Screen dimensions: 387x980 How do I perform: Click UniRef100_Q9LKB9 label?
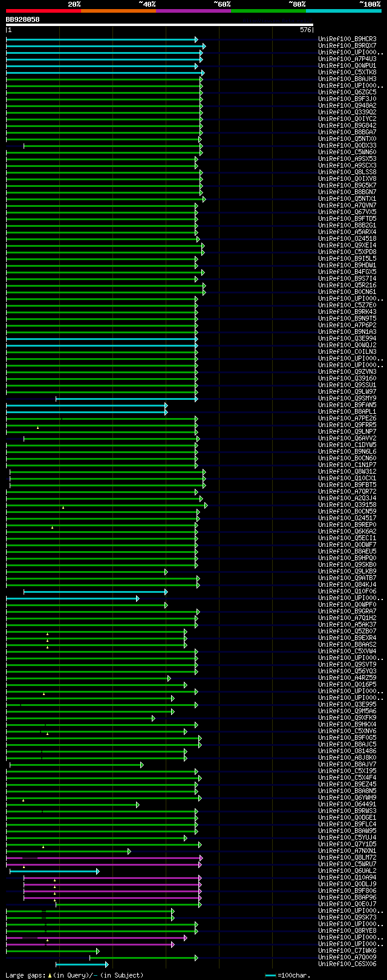(347, 572)
